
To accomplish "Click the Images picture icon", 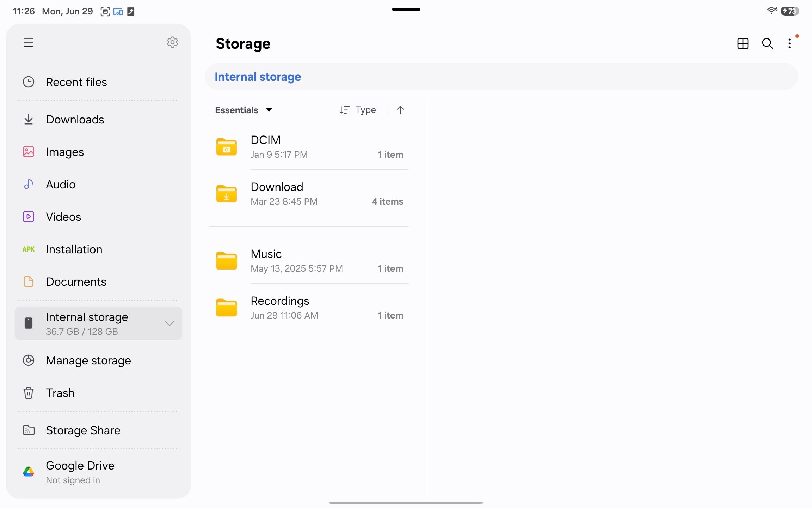I will click(x=29, y=152).
